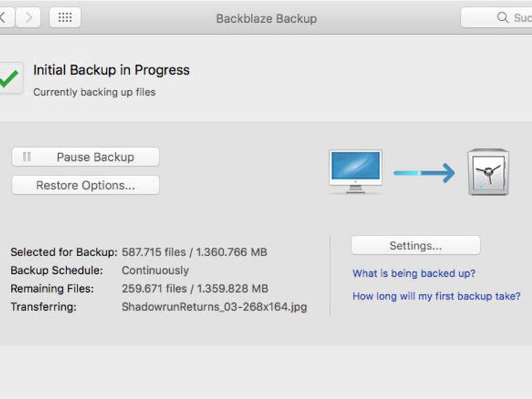Open the Backblaze Settings
532x399 pixels.
[x=416, y=246]
